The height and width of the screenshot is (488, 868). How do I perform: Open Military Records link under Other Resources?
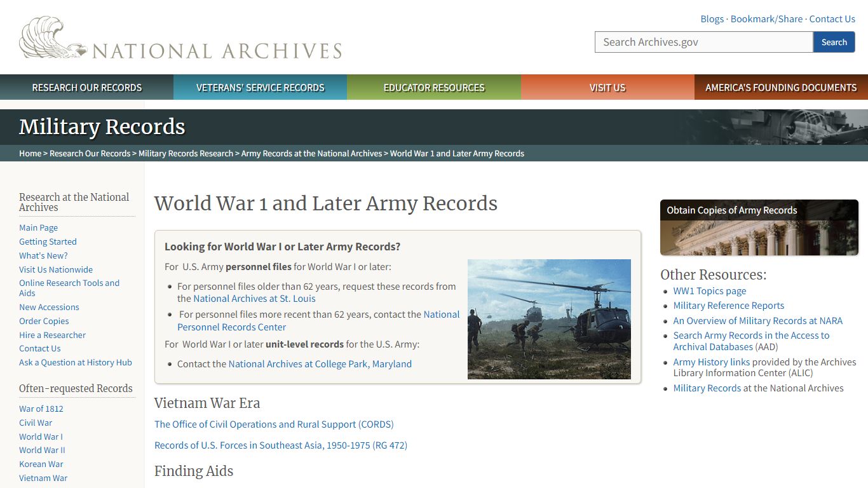(x=707, y=388)
